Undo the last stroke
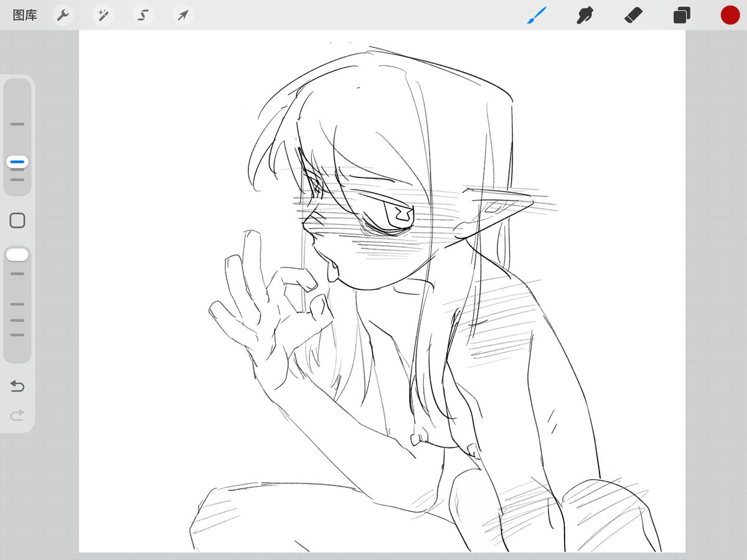The image size is (747, 560). click(x=17, y=386)
